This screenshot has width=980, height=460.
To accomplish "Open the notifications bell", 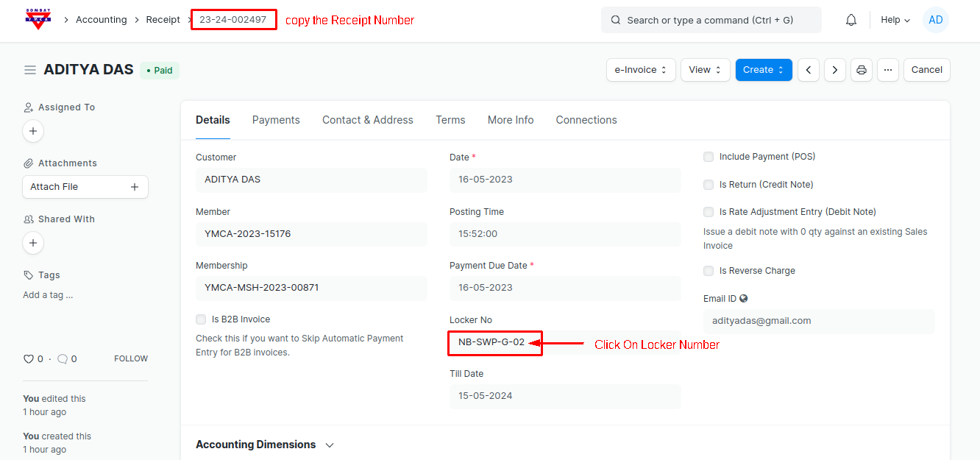I will point(851,20).
